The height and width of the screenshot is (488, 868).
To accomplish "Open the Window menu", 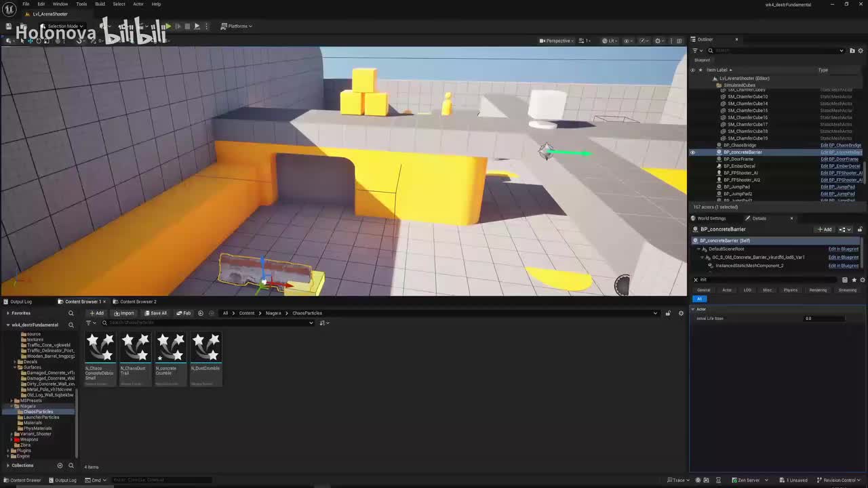I will point(60,4).
